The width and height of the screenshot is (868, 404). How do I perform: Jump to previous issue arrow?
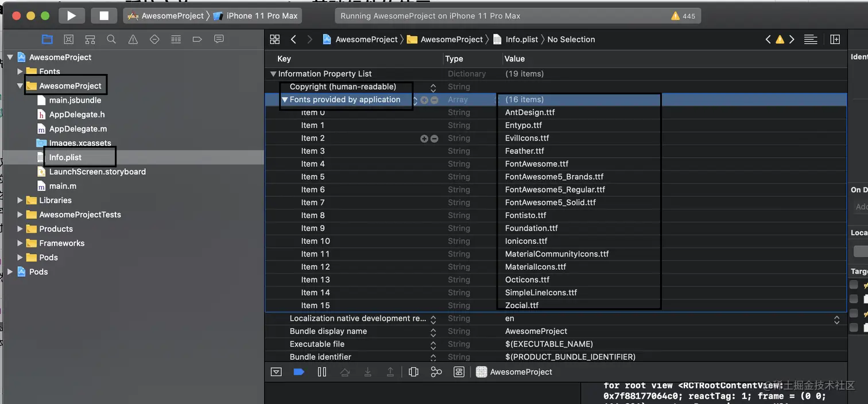pyautogui.click(x=768, y=39)
